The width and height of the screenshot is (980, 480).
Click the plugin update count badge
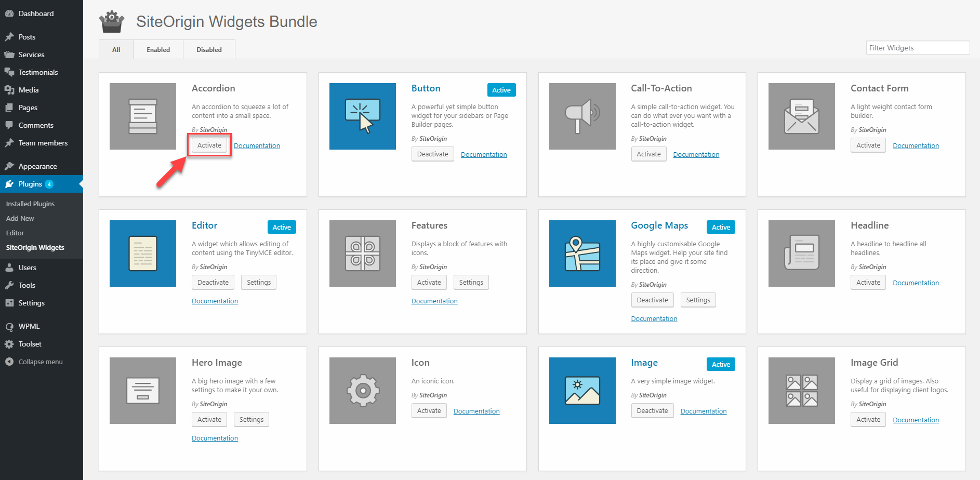pyautogui.click(x=49, y=184)
